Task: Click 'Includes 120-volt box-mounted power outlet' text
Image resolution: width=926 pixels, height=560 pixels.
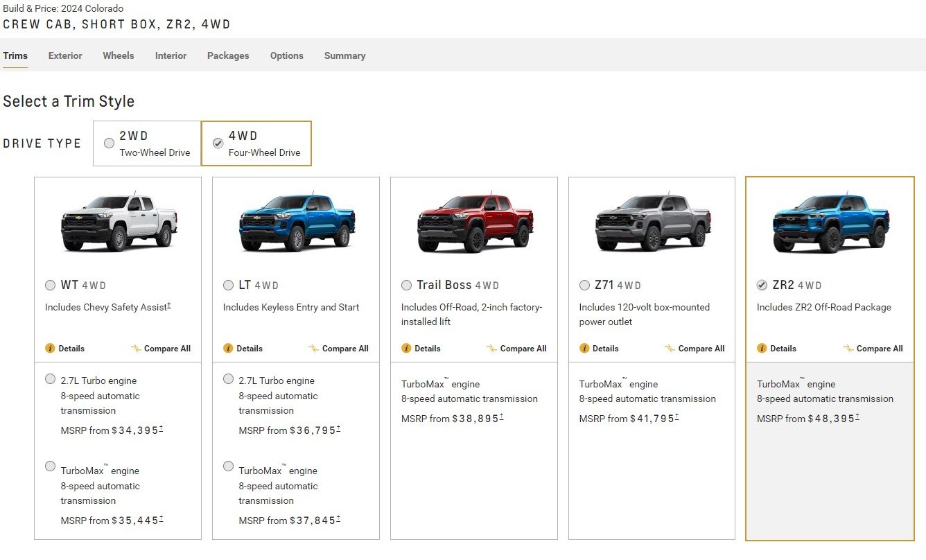Action: [645, 314]
